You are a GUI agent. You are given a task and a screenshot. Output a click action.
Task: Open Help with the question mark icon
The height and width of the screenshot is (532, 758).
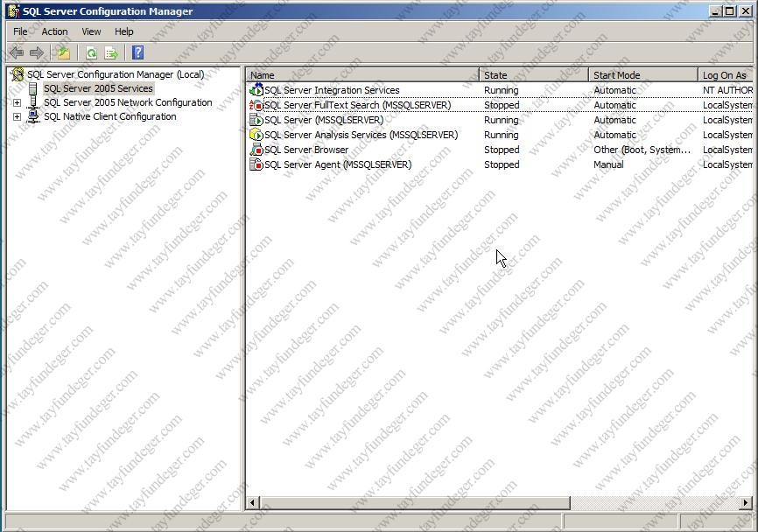point(137,52)
